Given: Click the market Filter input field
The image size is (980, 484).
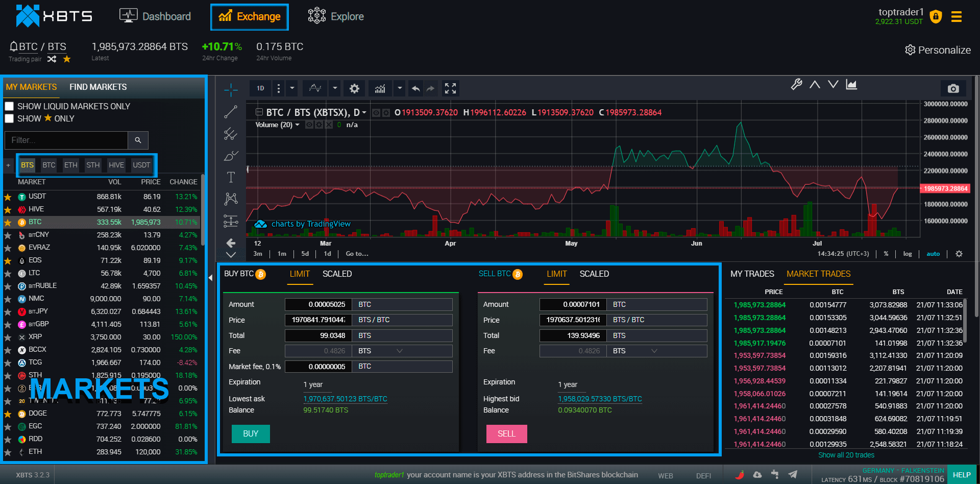Looking at the screenshot, I should [x=66, y=140].
